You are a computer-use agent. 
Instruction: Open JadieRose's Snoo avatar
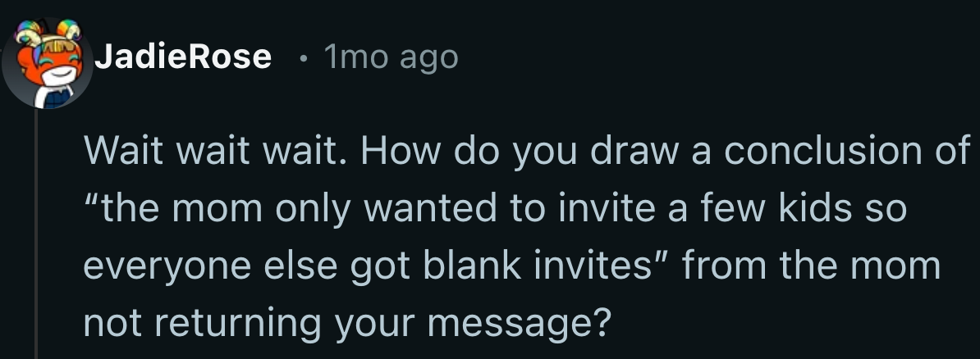[x=47, y=62]
